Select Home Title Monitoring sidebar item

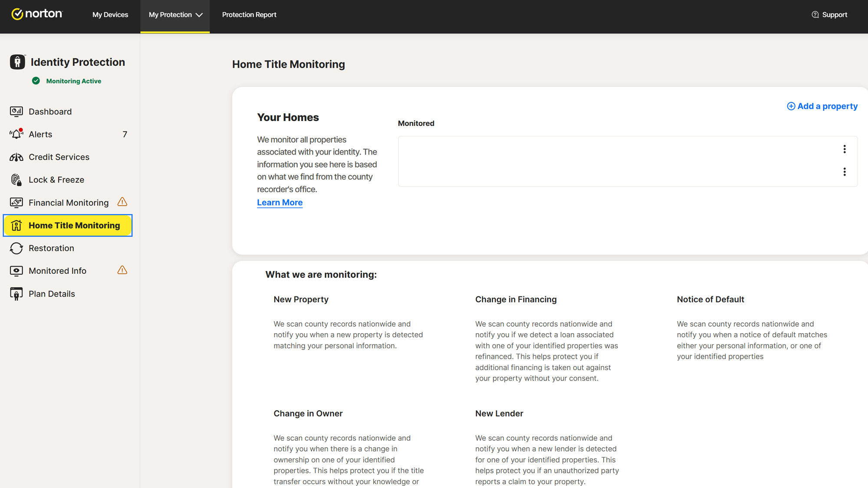tap(68, 226)
